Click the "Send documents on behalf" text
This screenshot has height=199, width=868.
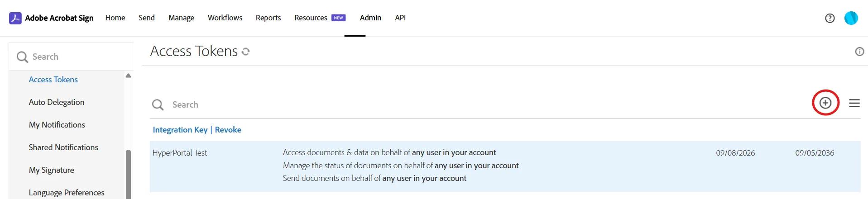[374, 178]
